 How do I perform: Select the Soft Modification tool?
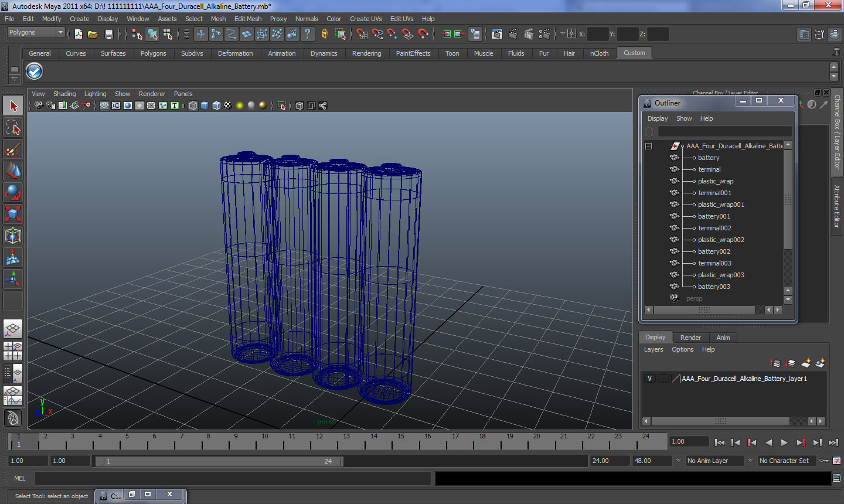[x=13, y=257]
